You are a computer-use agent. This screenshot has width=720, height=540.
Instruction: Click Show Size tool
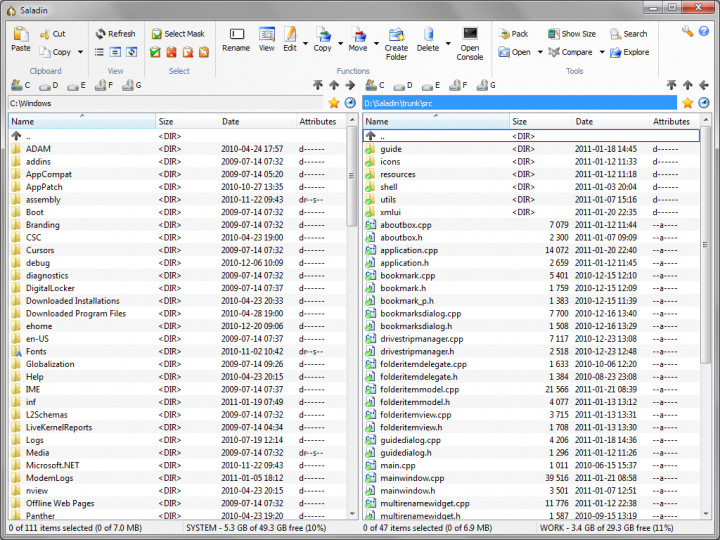coord(572,34)
